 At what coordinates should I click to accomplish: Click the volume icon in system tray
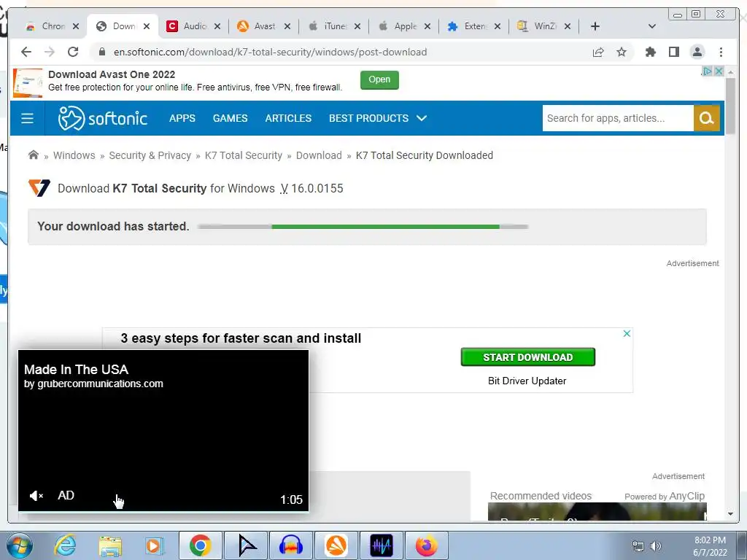click(656, 546)
